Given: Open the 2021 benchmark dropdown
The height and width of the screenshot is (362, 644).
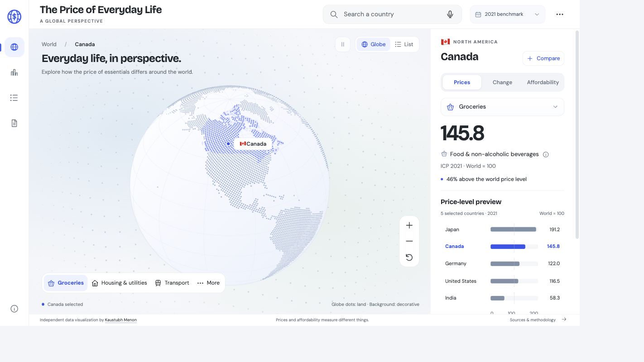Looking at the screenshot, I should pyautogui.click(x=508, y=14).
